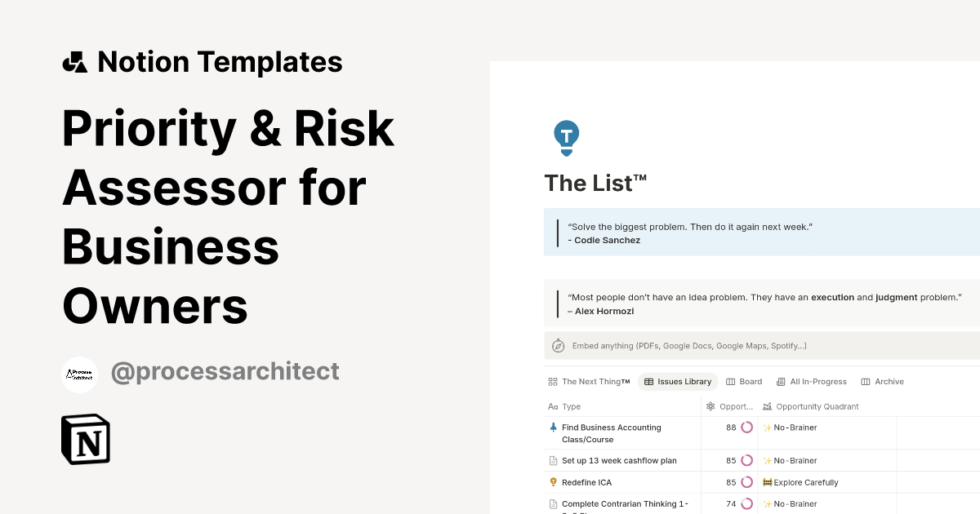Click the chart icon in the Opportunity Quadrant header

tap(766, 406)
